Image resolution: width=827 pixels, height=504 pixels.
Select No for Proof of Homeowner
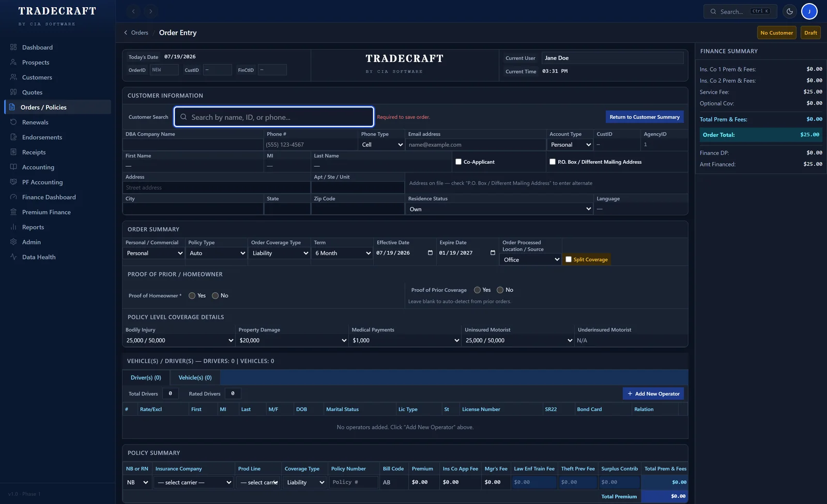click(215, 295)
